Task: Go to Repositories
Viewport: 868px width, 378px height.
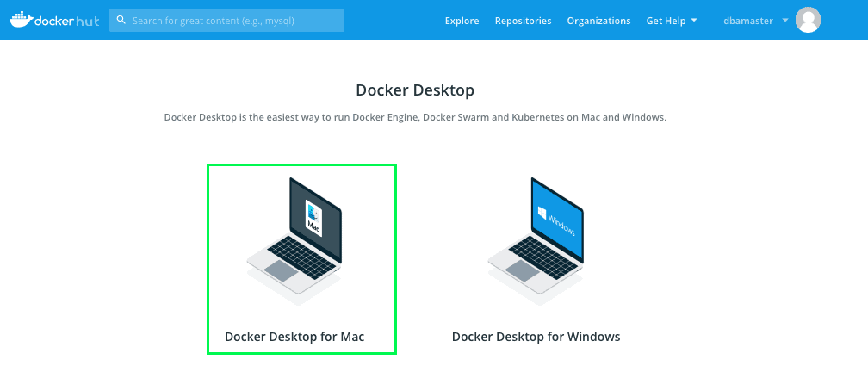Action: 524,21
